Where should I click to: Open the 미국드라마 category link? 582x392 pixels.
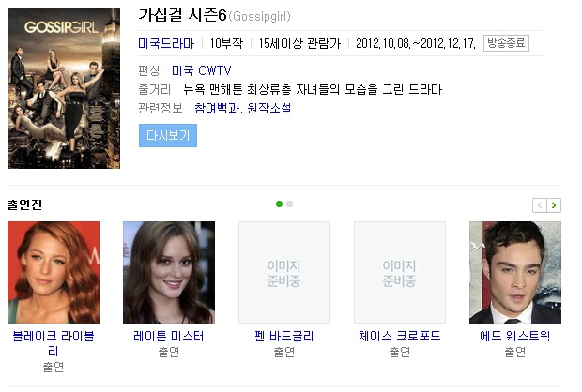[x=166, y=44]
